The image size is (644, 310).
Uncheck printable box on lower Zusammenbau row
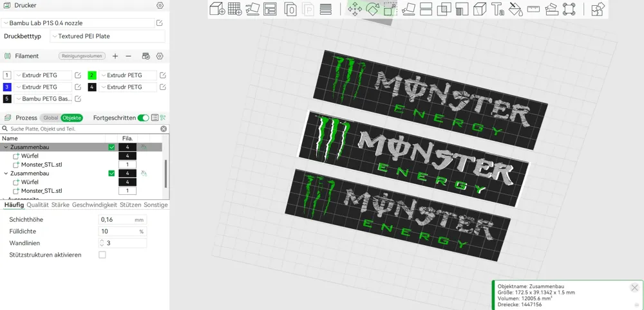point(111,174)
